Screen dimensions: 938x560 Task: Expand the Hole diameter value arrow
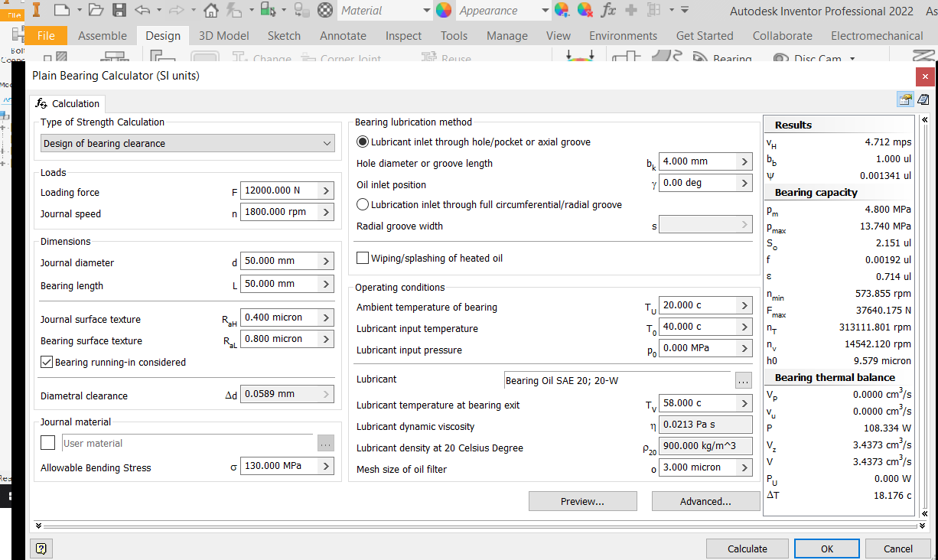point(744,161)
